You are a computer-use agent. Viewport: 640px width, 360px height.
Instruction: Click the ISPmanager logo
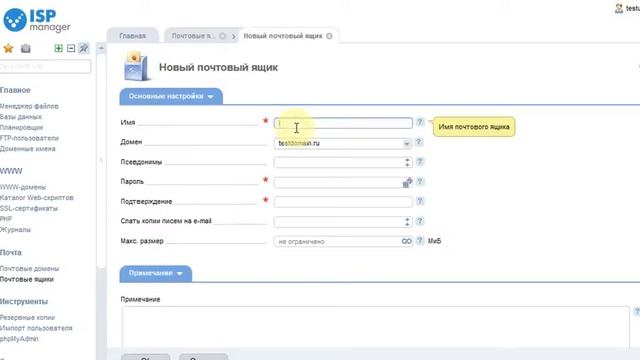[37, 20]
